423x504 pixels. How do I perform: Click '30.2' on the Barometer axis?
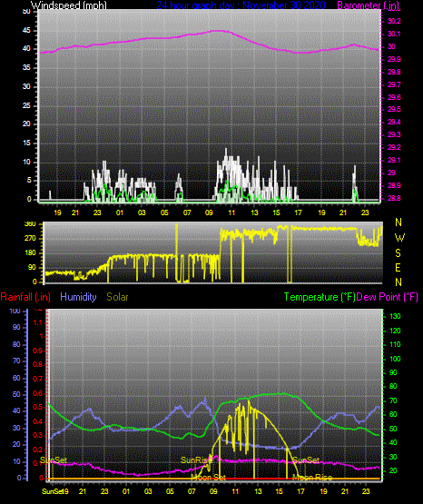click(x=394, y=21)
